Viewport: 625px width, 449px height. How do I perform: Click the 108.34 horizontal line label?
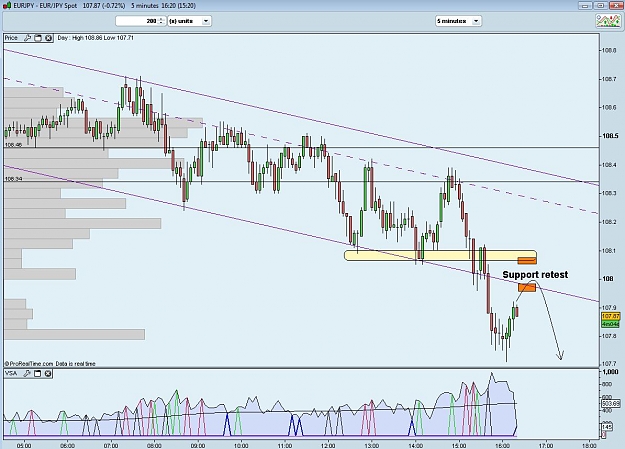14,179
